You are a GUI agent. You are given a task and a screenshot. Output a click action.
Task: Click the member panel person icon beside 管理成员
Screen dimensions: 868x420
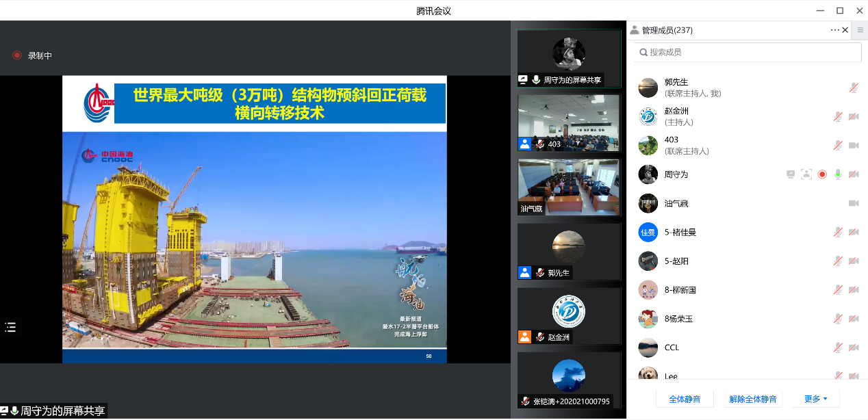tap(635, 30)
